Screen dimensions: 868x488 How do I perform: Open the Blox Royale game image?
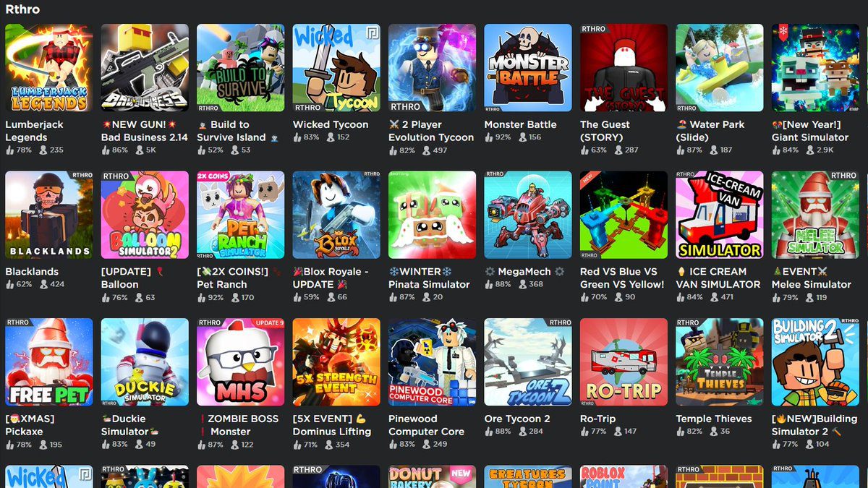336,215
